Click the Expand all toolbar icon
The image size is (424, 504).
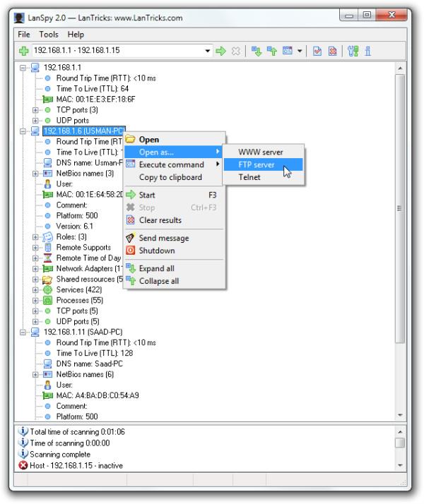pyautogui.click(x=257, y=51)
